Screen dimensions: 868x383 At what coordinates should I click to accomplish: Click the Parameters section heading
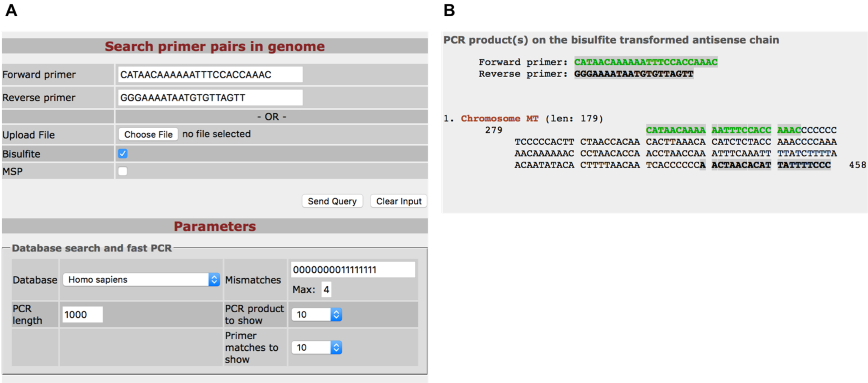coord(215,226)
